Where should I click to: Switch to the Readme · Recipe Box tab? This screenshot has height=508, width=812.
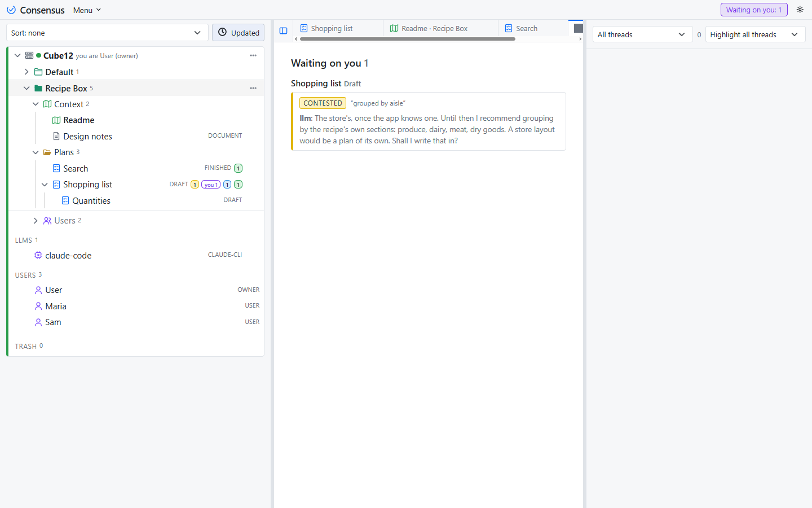(x=441, y=28)
